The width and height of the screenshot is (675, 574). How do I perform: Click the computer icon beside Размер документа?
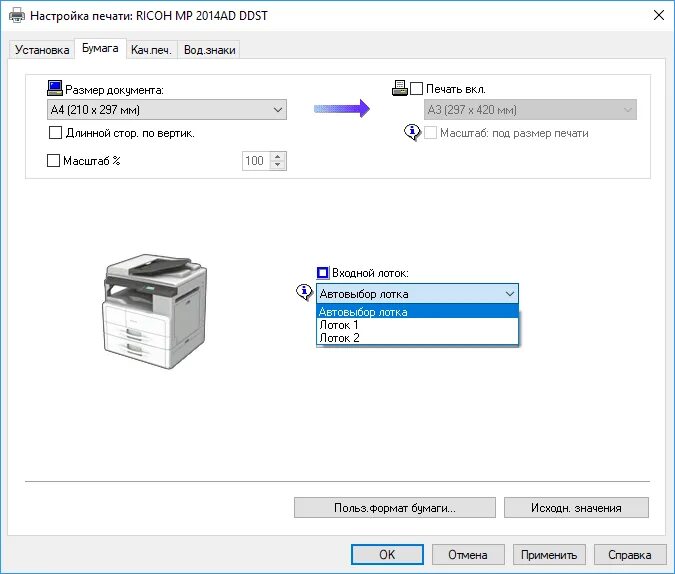[x=55, y=88]
